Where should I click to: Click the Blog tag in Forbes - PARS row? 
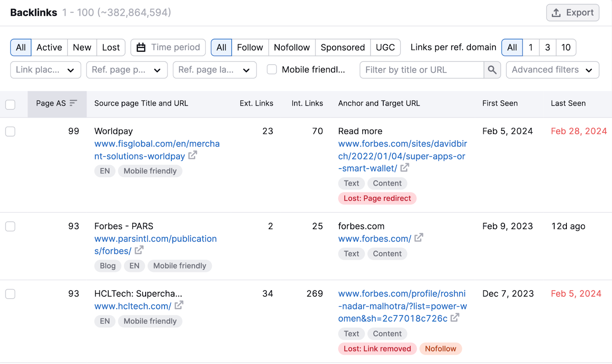click(x=107, y=266)
